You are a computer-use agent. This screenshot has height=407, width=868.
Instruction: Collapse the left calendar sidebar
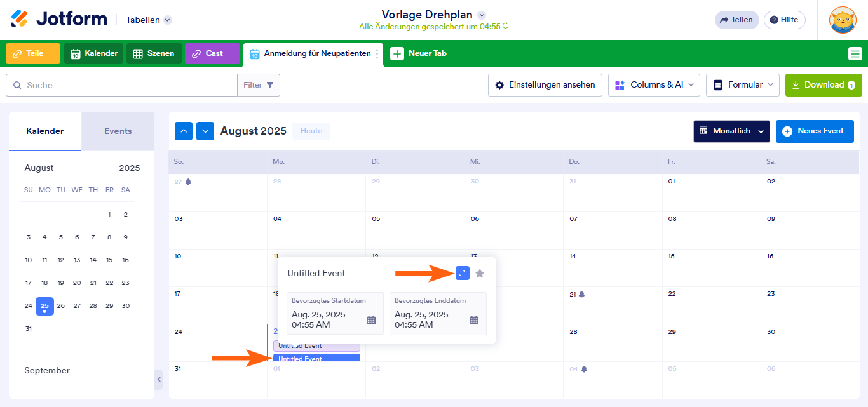[x=159, y=379]
